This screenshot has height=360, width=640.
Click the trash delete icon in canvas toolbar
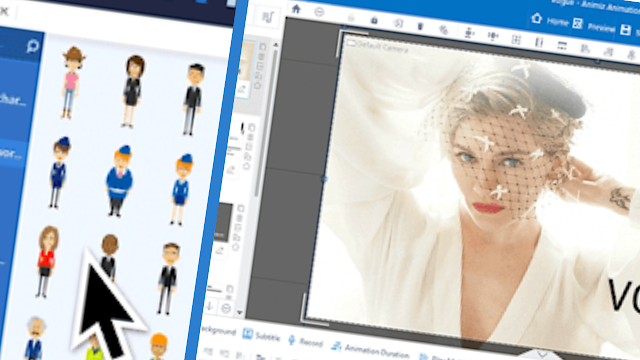tap(420, 27)
